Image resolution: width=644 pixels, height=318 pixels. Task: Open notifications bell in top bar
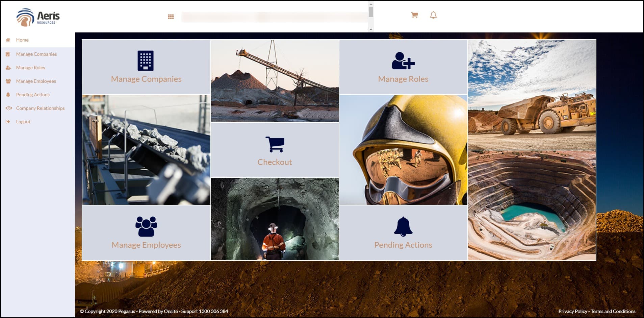click(x=433, y=15)
